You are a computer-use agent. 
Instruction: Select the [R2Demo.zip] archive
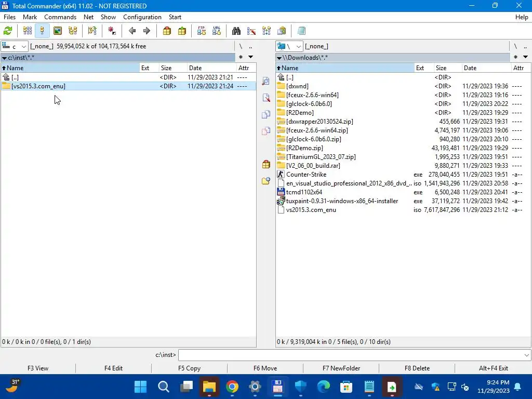403,148
